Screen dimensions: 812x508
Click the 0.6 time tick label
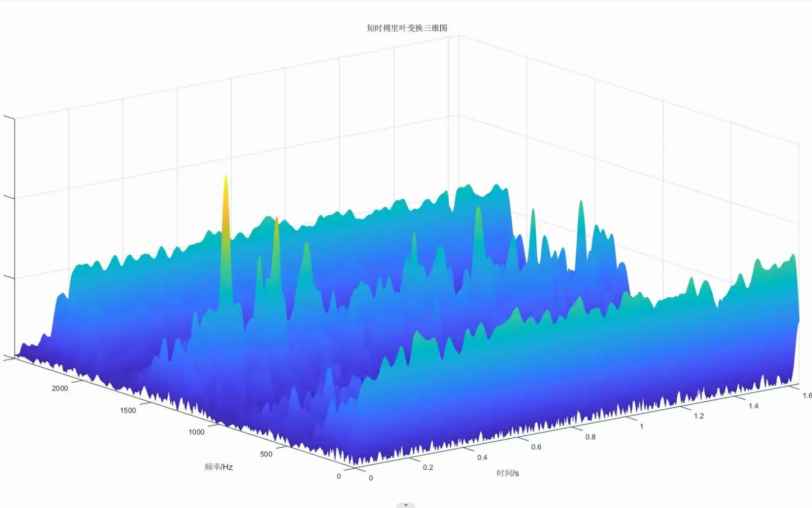536,447
